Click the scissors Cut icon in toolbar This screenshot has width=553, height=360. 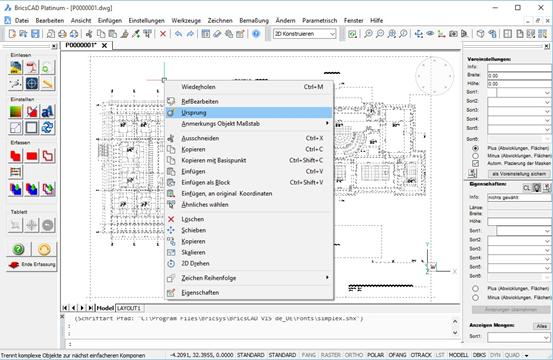coord(89,34)
